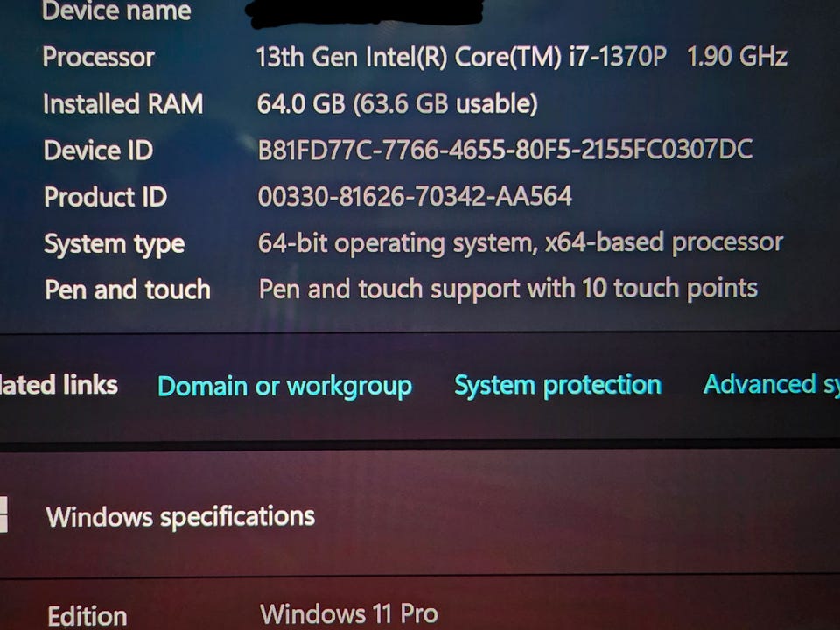Click the Related links label
This screenshot has width=840, height=630.
[x=58, y=384]
